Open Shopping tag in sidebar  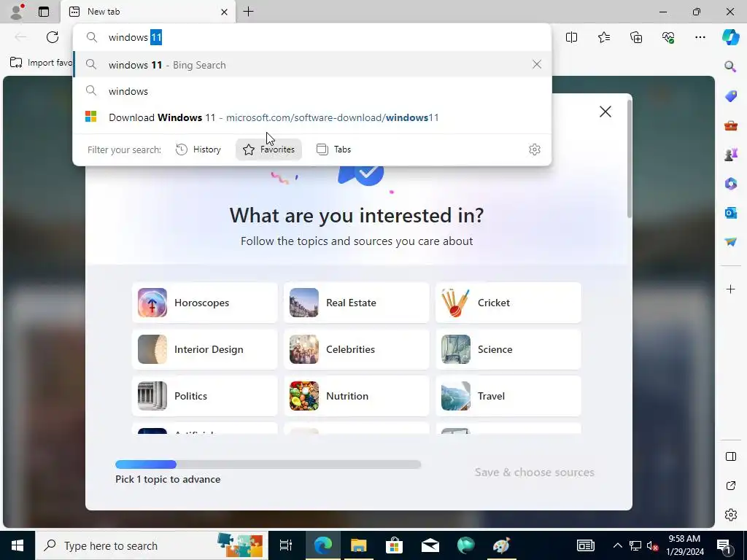pos(730,96)
